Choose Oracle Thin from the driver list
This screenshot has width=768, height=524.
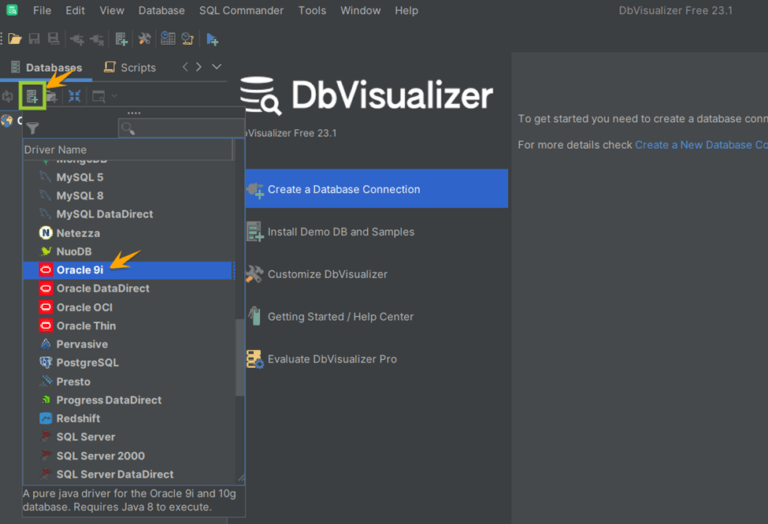[x=86, y=326]
